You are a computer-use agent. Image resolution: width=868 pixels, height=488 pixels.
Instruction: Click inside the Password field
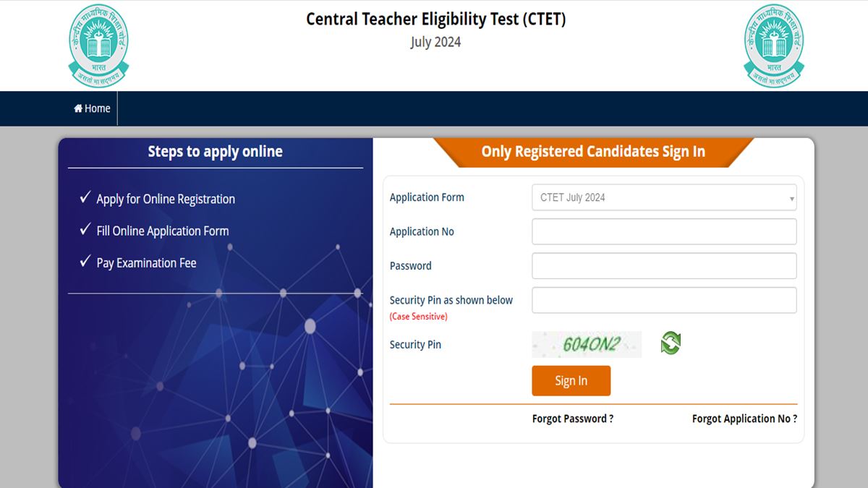[663, 265]
